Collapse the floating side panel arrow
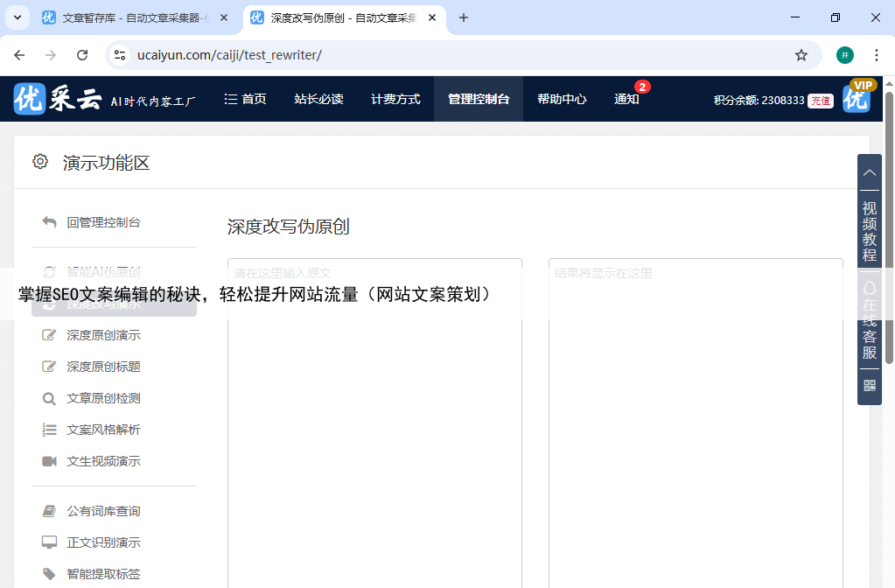895x588 pixels. [x=869, y=172]
